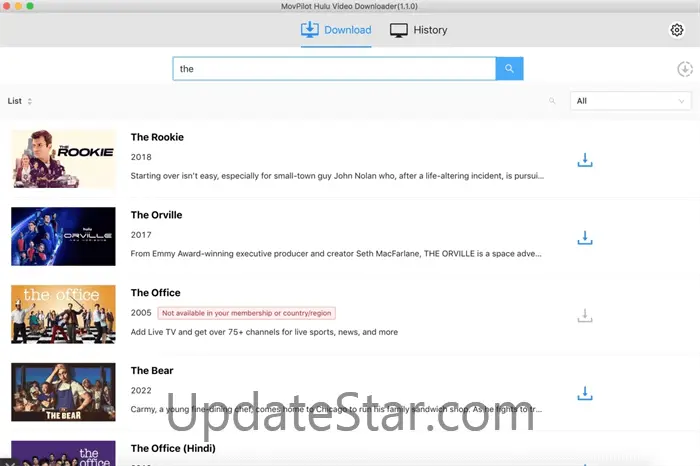Image resolution: width=700 pixels, height=466 pixels.
Task: Download The Bear via its download icon
Action: coord(585,393)
